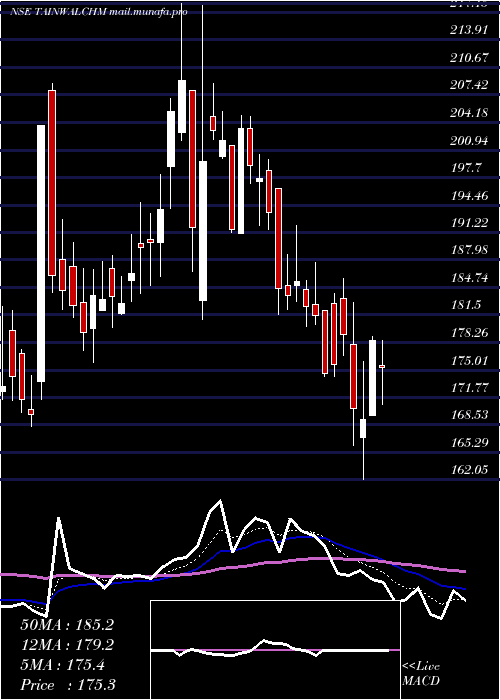Click the 12MA : 179.2 readout
This screenshot has width=500, height=700.
pyautogui.click(x=67, y=645)
